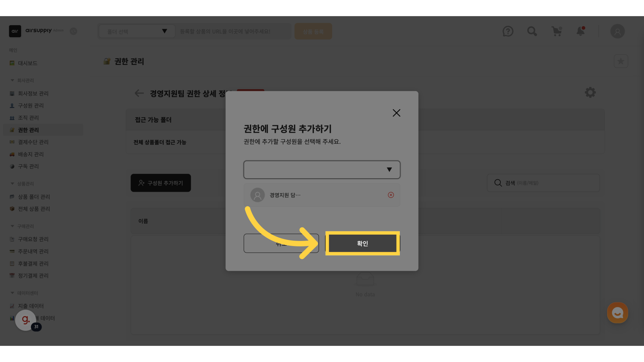Click the user profile avatar icon
Screen dimensions: 644x362
(x=617, y=32)
